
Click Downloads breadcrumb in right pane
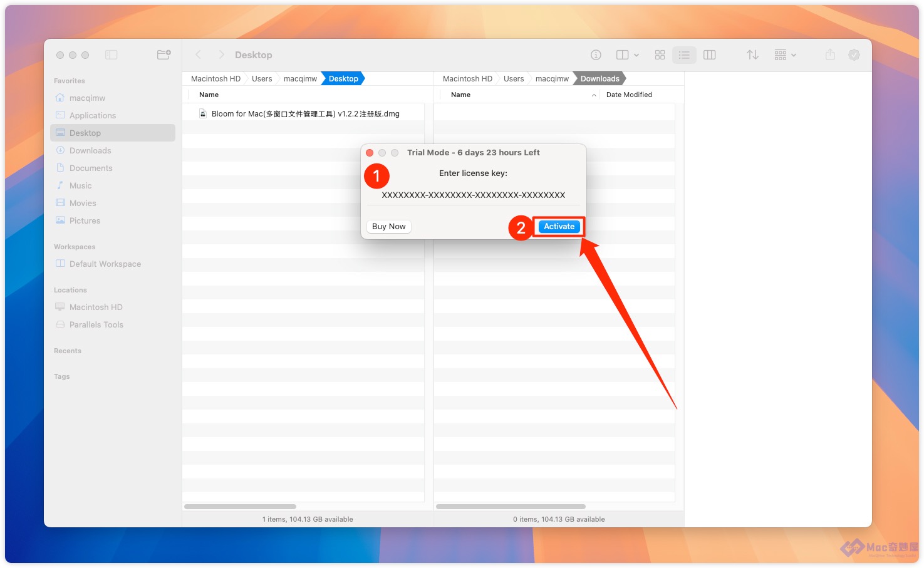pos(600,78)
